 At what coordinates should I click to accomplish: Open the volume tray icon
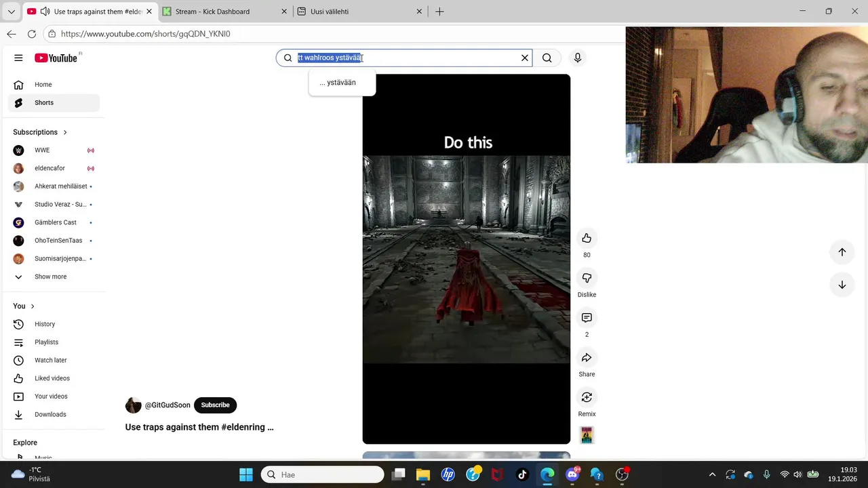(797, 474)
